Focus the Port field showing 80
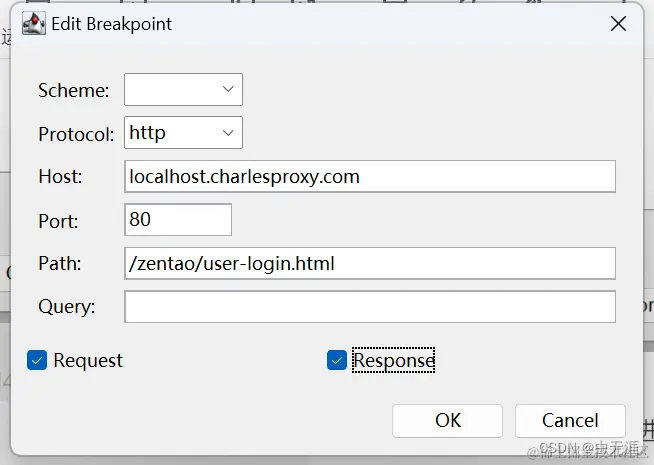 (x=178, y=220)
